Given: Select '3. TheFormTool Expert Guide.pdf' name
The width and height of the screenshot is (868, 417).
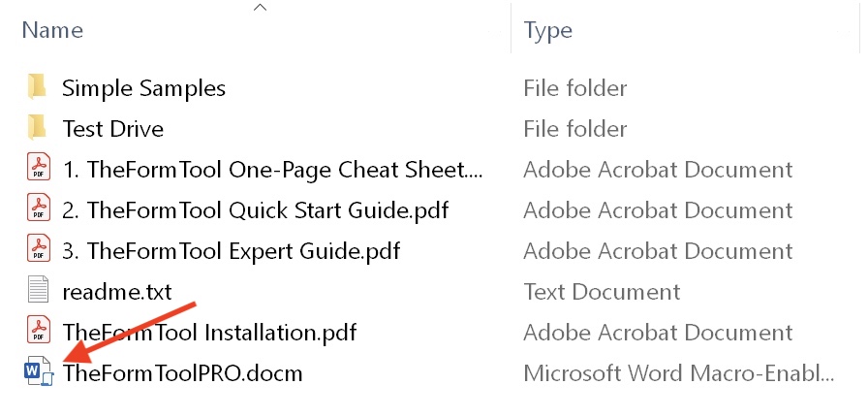Looking at the screenshot, I should pyautogui.click(x=231, y=251).
